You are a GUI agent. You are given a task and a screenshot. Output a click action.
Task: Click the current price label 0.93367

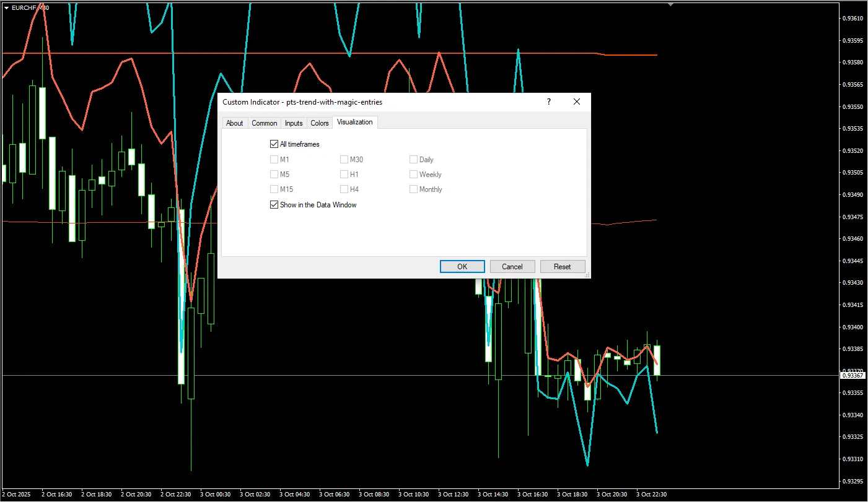tap(853, 376)
